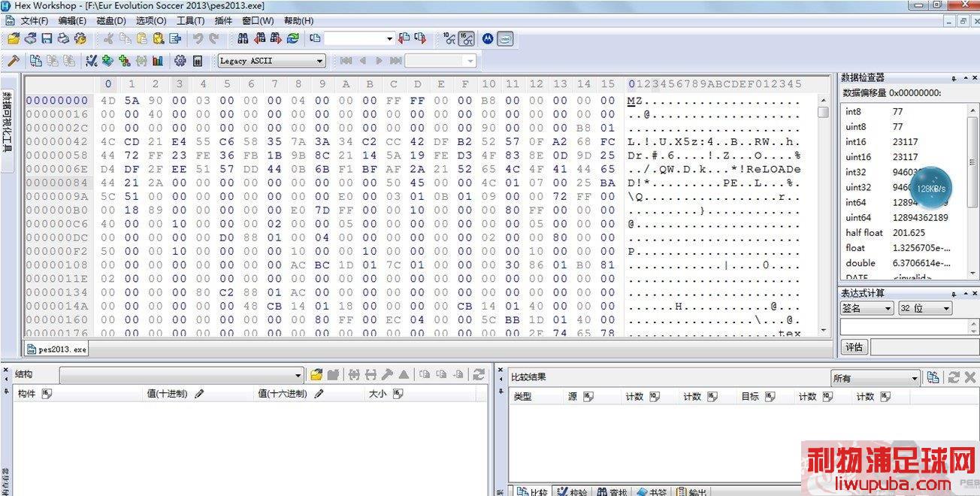Open the 磁盘(D) menu
980x496 pixels.
pyautogui.click(x=111, y=20)
